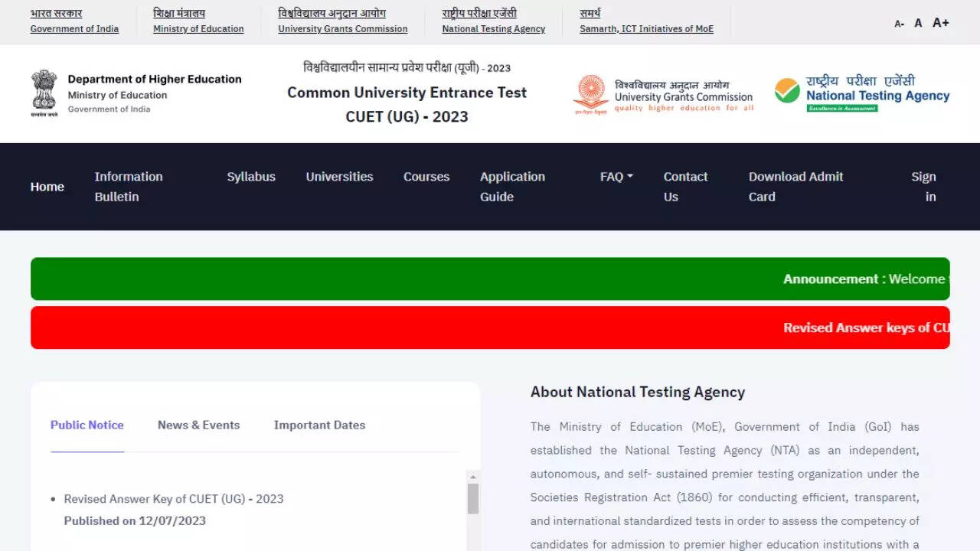Increase font size with A+ button
The width and height of the screenshot is (980, 551).
pyautogui.click(x=940, y=23)
